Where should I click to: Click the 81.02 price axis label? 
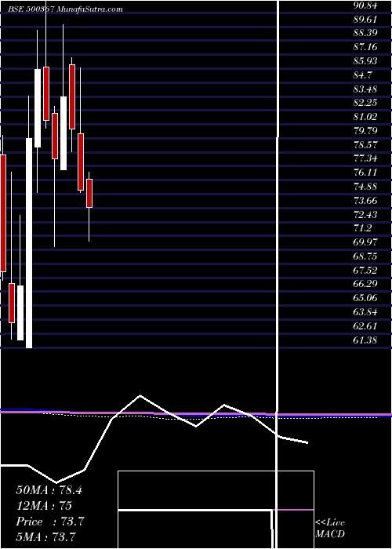click(365, 117)
